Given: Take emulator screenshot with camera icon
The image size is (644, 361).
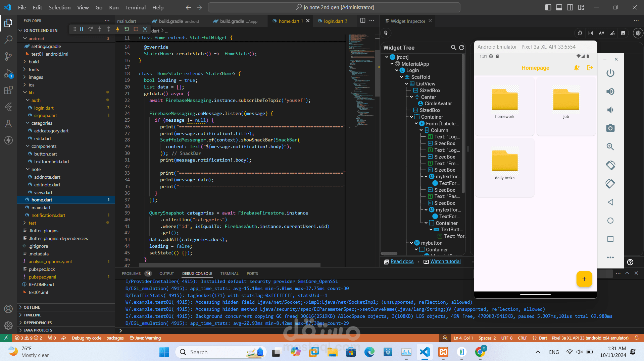Looking at the screenshot, I should (610, 128).
